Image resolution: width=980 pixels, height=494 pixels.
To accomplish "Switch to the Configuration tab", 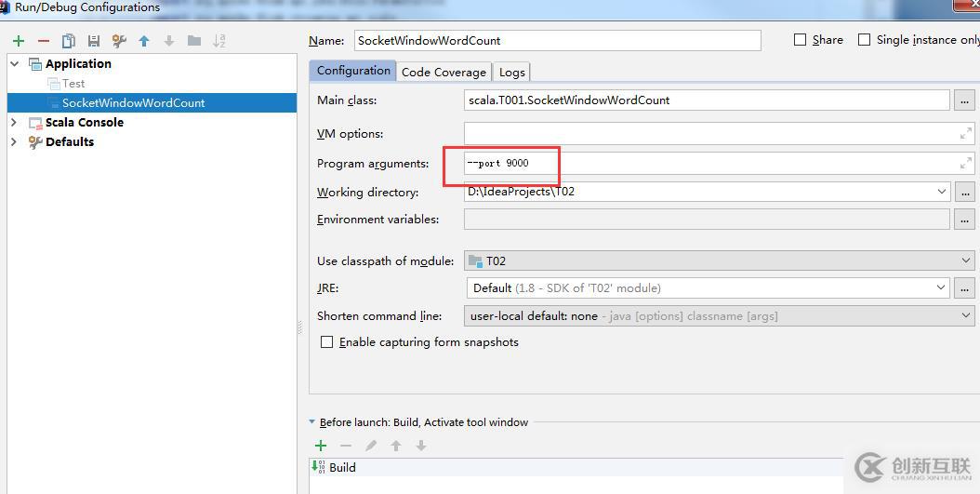I will [353, 71].
